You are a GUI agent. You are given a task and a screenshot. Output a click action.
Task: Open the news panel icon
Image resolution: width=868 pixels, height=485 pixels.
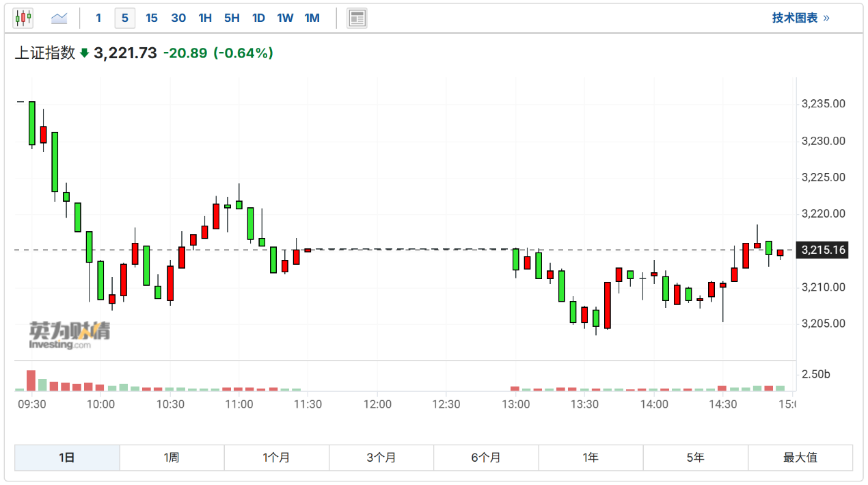coord(357,18)
